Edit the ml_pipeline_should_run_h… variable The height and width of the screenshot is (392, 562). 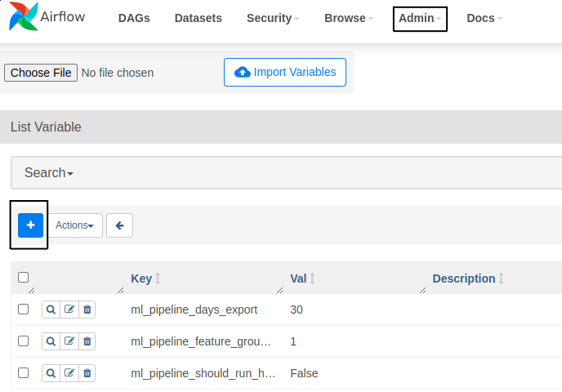pos(69,373)
